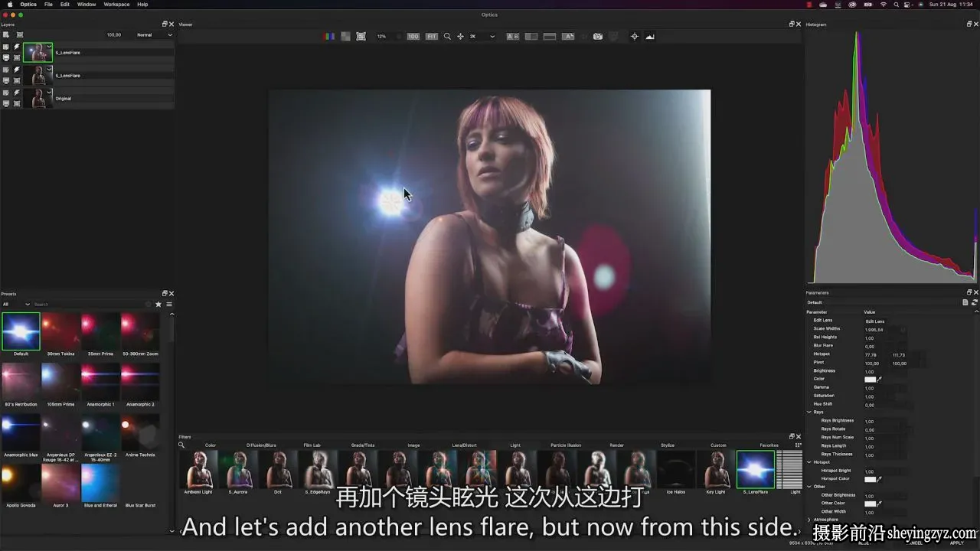The image size is (980, 551).
Task: Switch to the Particle Illusion filter tab
Action: click(x=566, y=445)
